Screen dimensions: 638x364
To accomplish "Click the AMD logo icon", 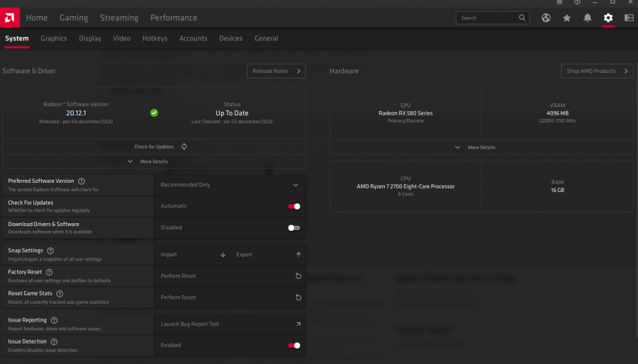I will coord(10,18).
